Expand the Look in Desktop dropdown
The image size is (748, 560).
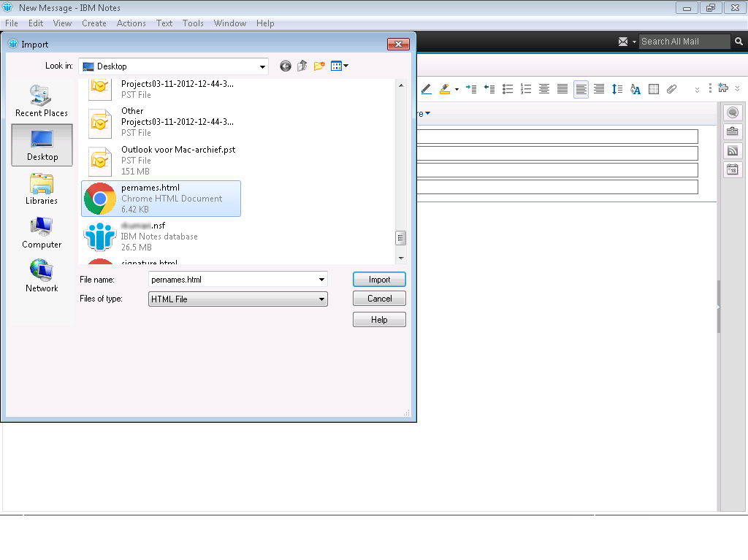(x=262, y=66)
